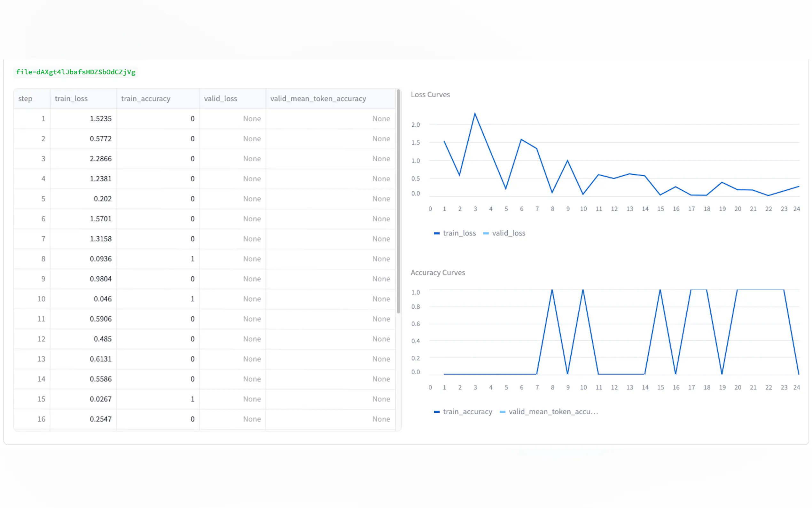Click the file-dAXgt4lJbafsHDZSbOdCZjVg file ID
Screen dimensions: 812x508
pos(75,72)
